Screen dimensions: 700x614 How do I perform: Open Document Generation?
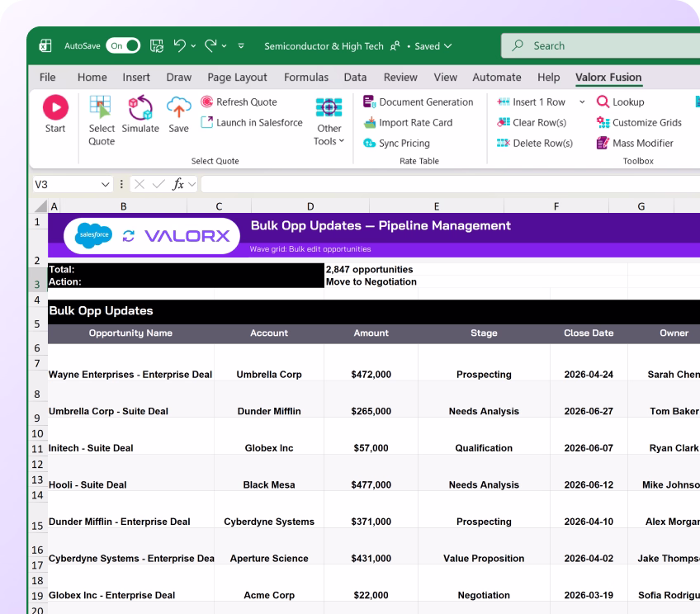coord(418,102)
